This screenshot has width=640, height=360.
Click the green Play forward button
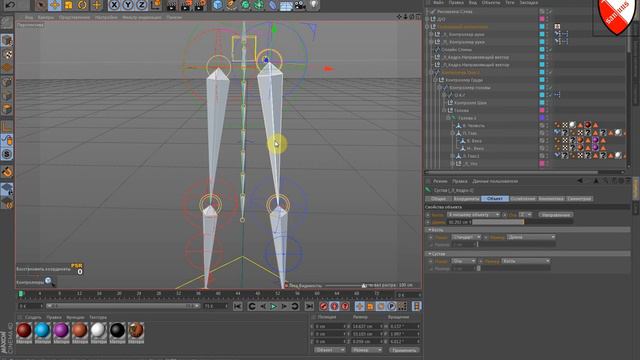273,306
